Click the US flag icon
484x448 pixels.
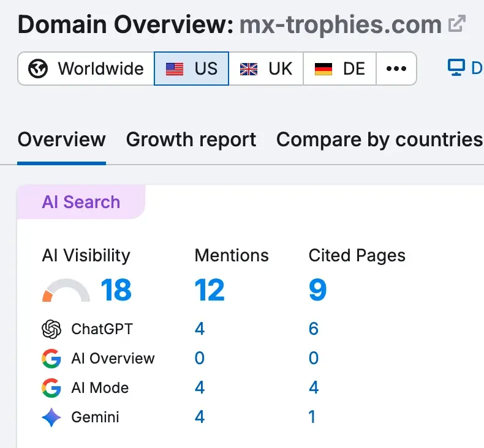coord(175,69)
